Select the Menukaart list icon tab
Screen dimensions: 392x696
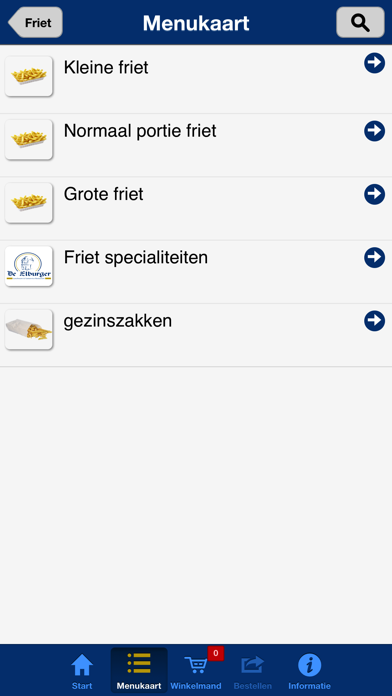point(139,671)
